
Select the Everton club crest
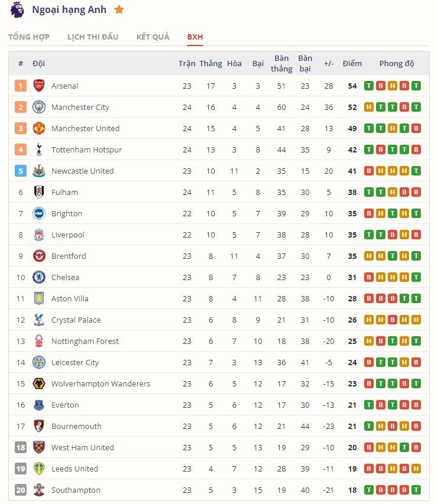point(39,405)
